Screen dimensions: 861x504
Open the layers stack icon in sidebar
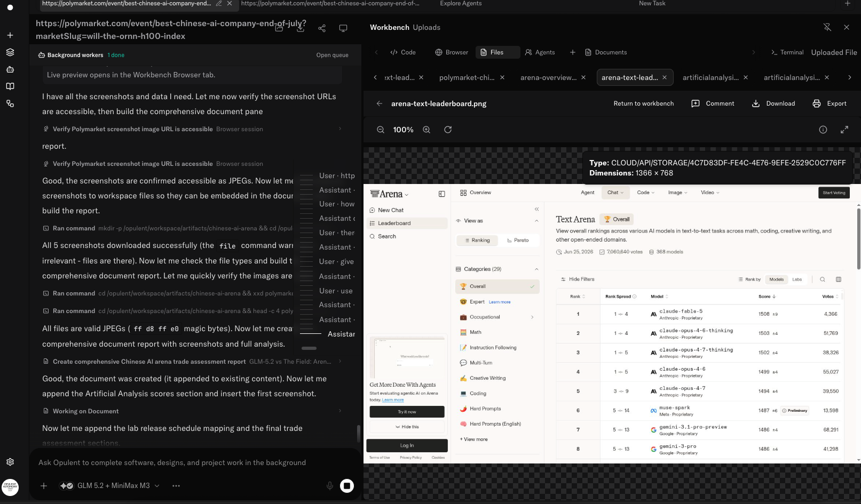[10, 52]
